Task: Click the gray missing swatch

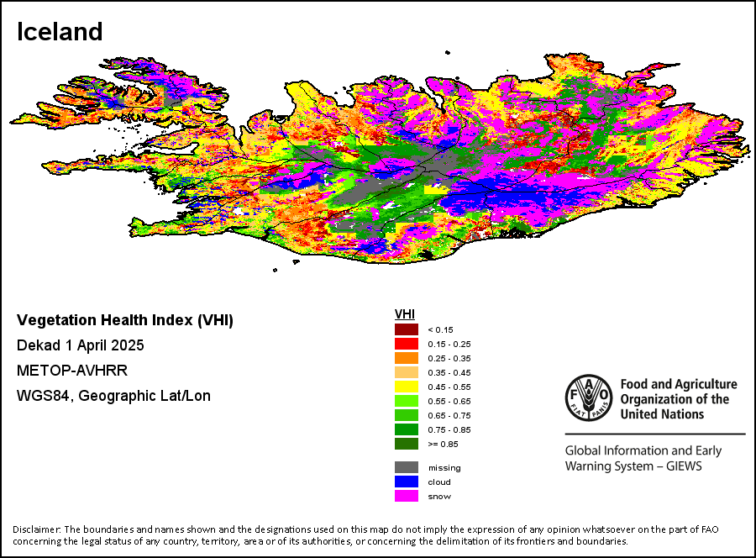Action: pos(407,467)
